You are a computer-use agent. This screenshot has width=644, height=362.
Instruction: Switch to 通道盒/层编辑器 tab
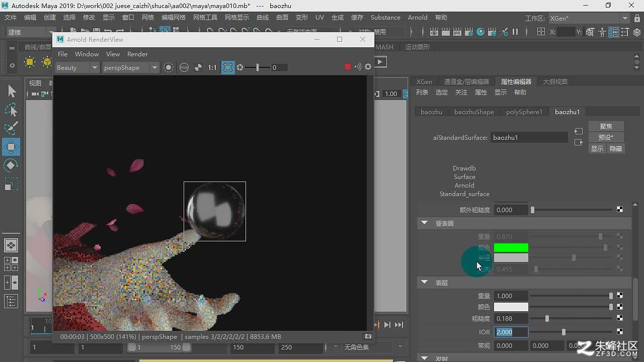(466, 81)
